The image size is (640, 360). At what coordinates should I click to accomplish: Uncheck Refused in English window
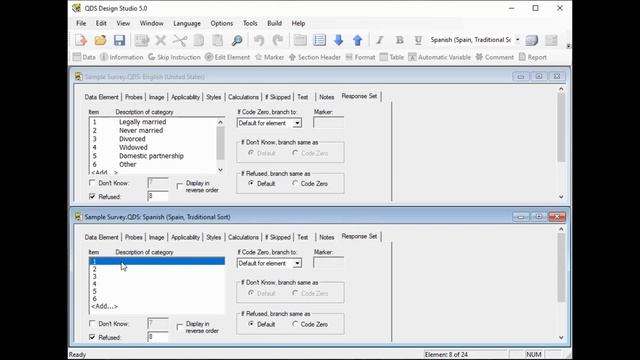point(92,196)
